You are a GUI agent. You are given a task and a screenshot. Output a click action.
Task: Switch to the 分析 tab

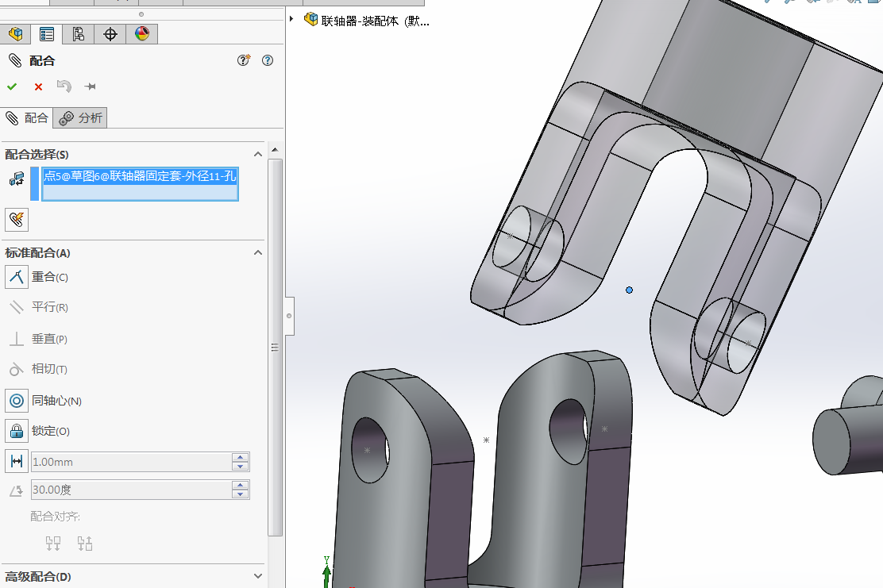[x=80, y=118]
